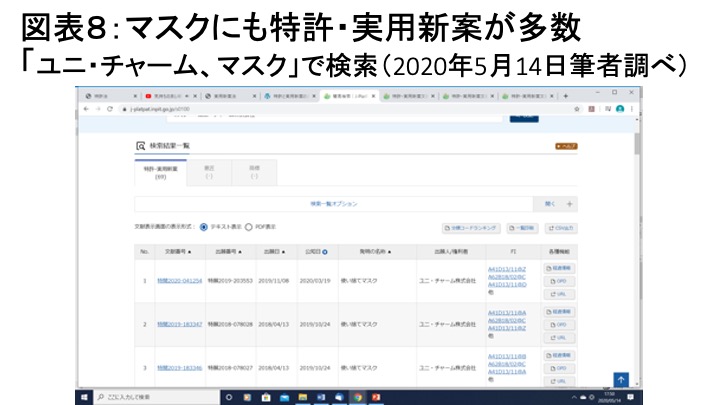The height and width of the screenshot is (405, 720).
Task: Open document 特開2020-041254
Action: pos(180,281)
